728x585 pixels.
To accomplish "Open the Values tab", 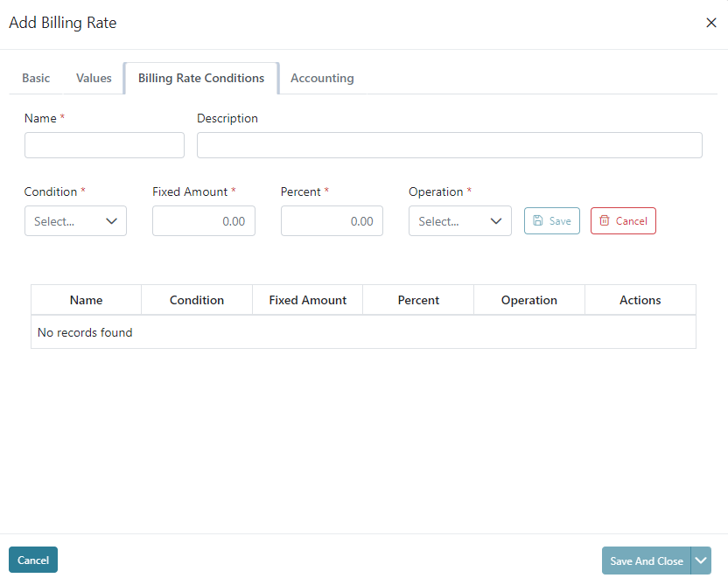I will 94,78.
